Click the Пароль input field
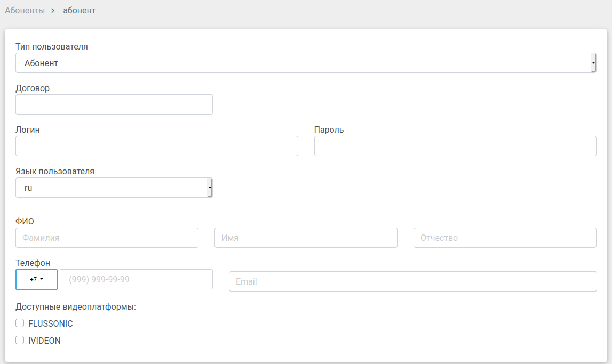 [x=455, y=146]
